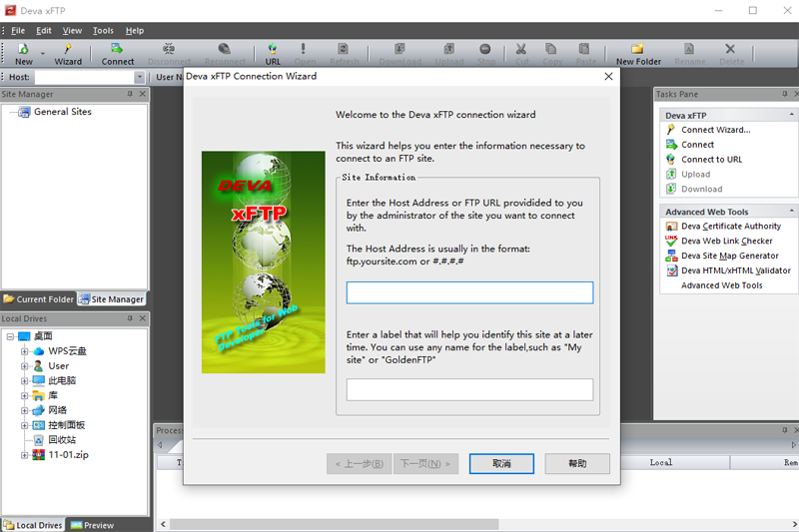Click the 取消 button in wizard
This screenshot has width=799, height=532.
point(501,464)
